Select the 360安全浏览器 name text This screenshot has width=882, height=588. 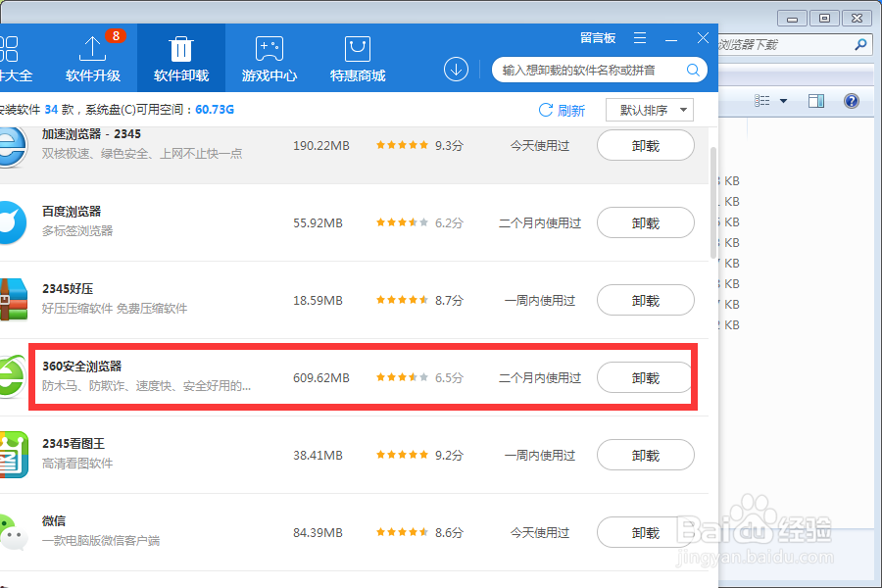pyautogui.click(x=82, y=367)
